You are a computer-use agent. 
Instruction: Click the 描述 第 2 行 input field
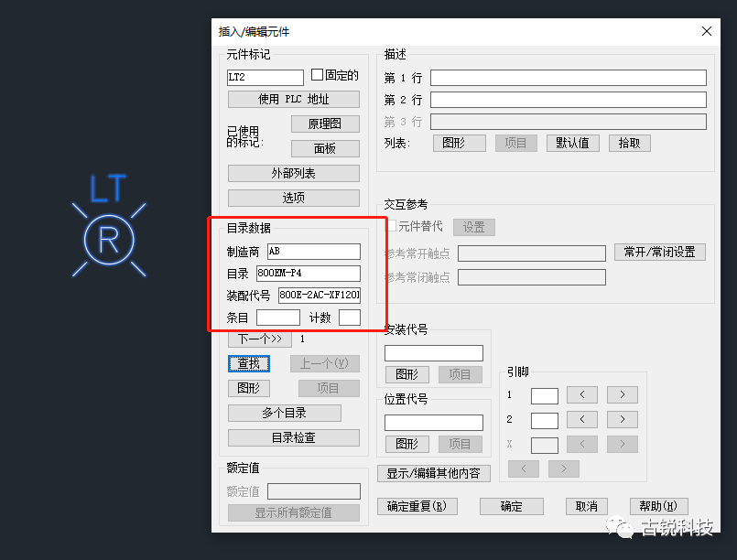[569, 100]
